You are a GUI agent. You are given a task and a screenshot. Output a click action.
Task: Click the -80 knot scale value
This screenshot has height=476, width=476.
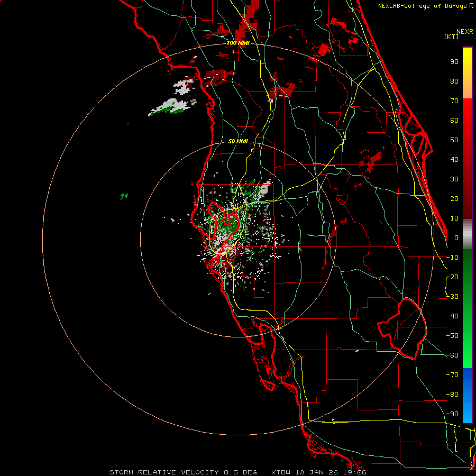point(452,395)
